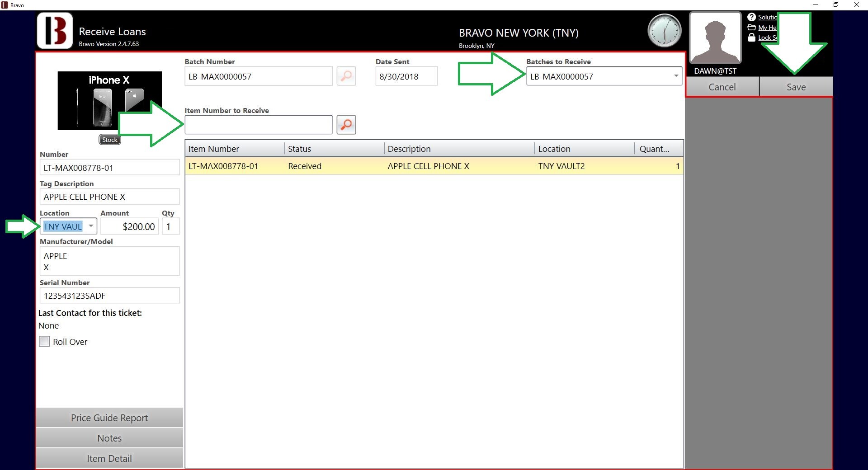Image resolution: width=868 pixels, height=470 pixels.
Task: Click the item number search magnifier
Action: [346, 125]
